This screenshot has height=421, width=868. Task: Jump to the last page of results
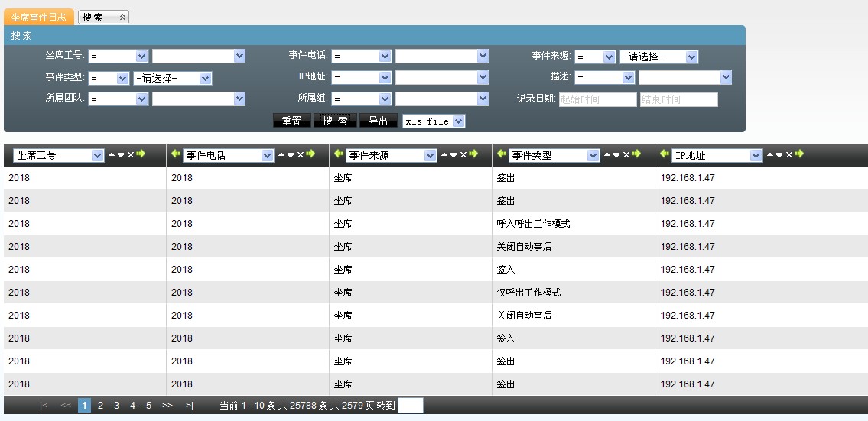[x=189, y=406]
